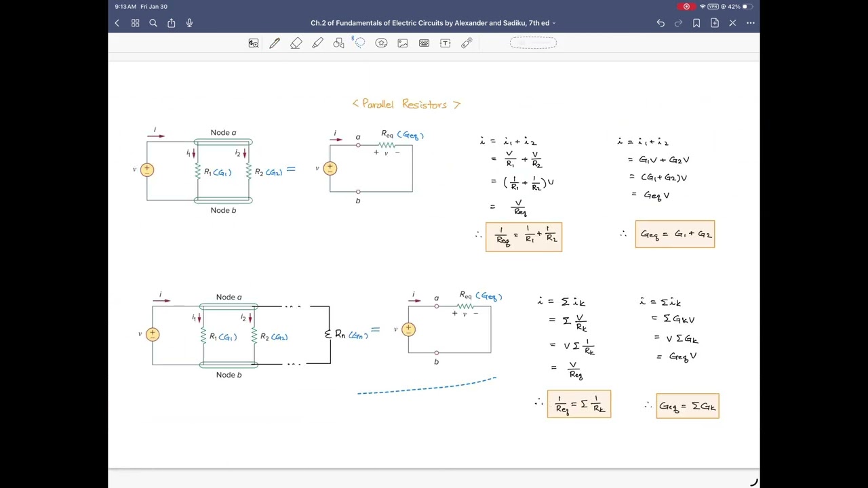Select the Highlighter tool

tap(317, 43)
